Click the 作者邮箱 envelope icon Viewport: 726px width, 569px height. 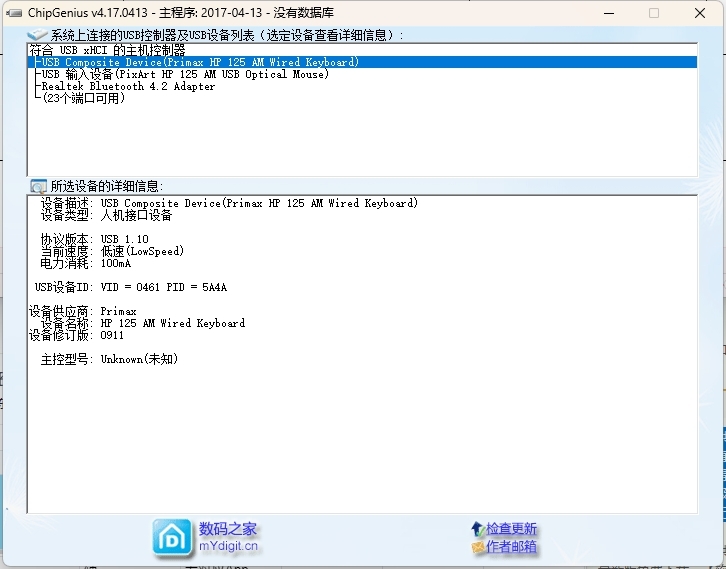tap(478, 547)
